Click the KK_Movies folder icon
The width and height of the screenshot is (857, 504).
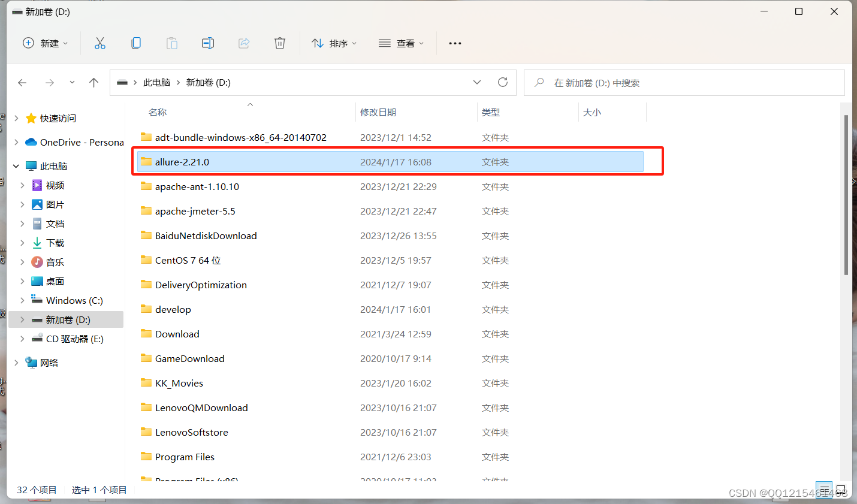point(146,382)
